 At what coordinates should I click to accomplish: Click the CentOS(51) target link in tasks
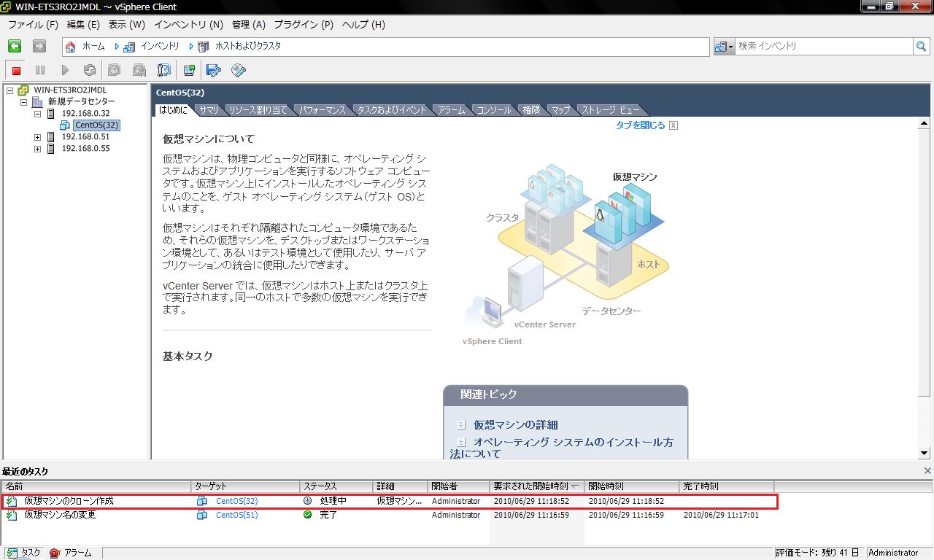236,515
